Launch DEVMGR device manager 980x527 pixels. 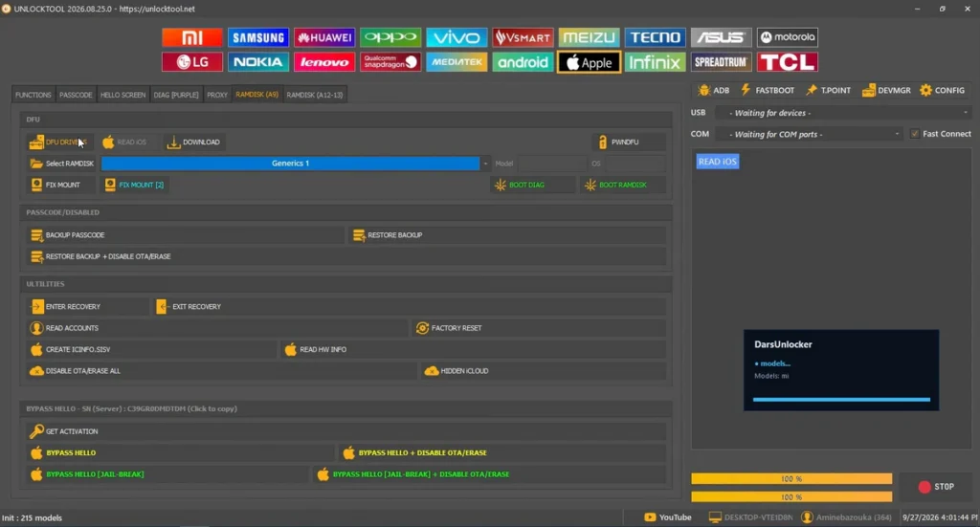click(886, 91)
